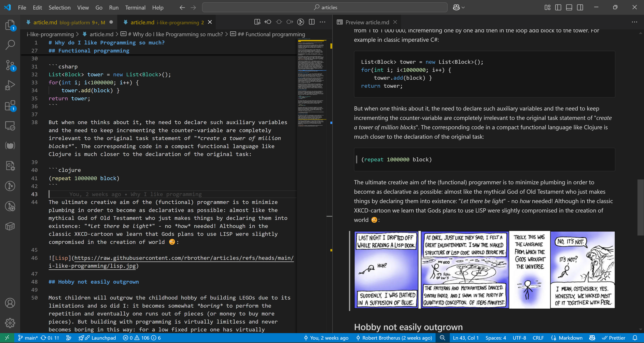
Task: Toggle the bottom Panel layout button
Action: 569,8
